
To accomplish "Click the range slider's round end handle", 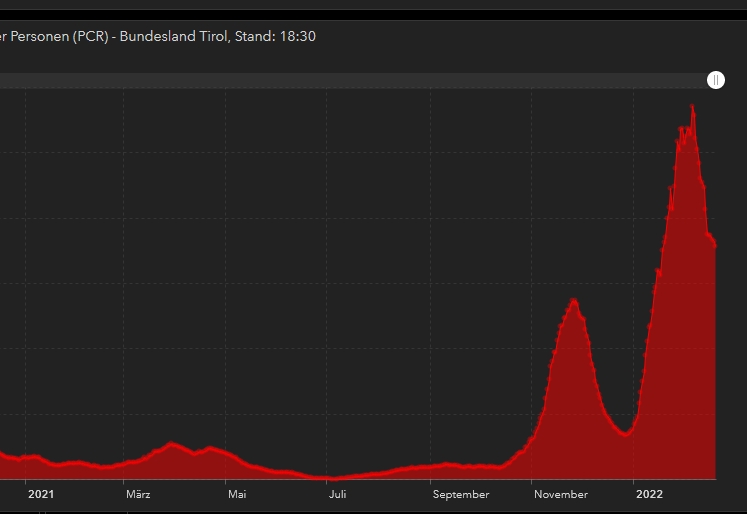I will [716, 80].
